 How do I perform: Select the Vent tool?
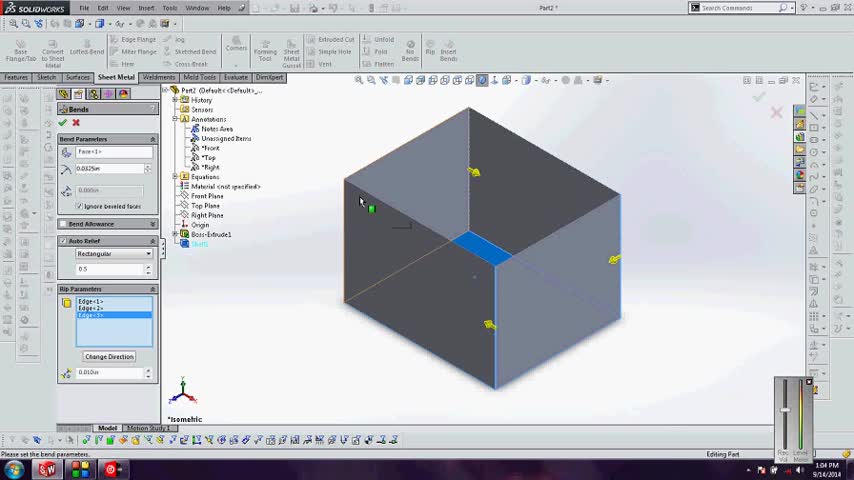click(319, 64)
